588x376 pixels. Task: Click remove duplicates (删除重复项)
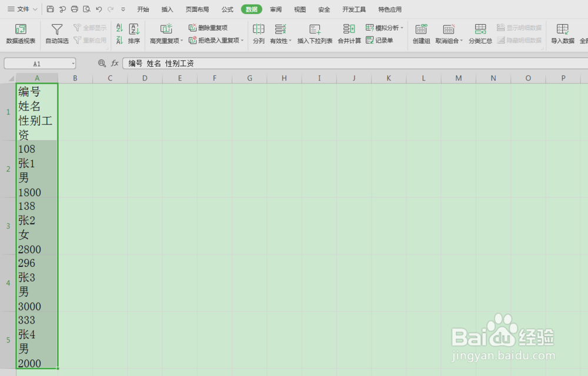[208, 28]
